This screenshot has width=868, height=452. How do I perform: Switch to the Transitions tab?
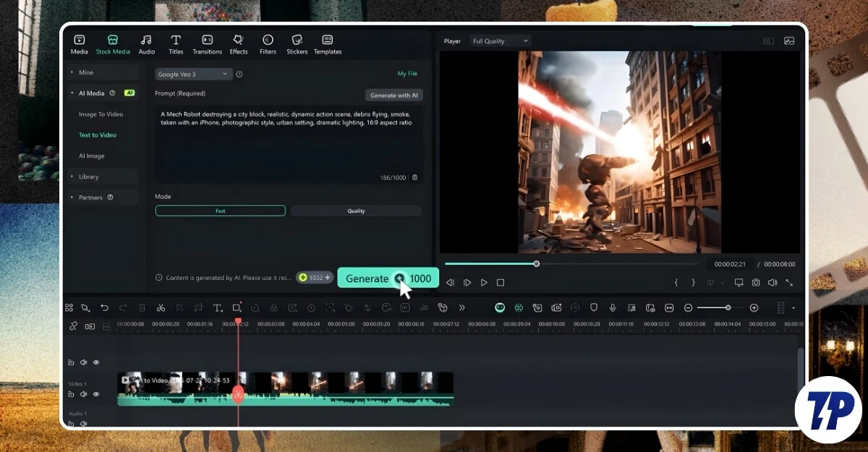click(x=207, y=44)
